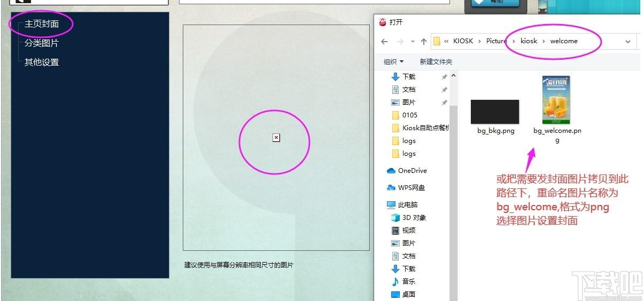The width and height of the screenshot is (644, 301).
Task: Click 新建文件夹 button
Action: [436, 61]
